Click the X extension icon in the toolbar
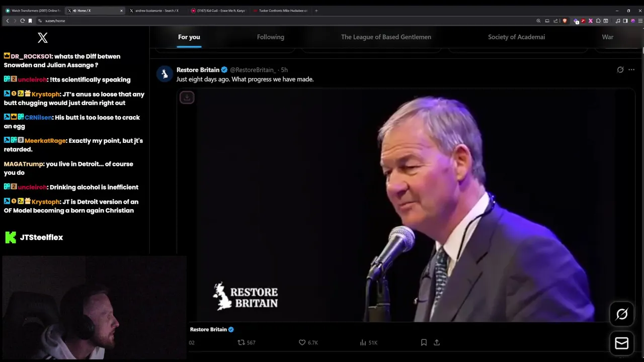Image resolution: width=644 pixels, height=362 pixels. [x=591, y=21]
